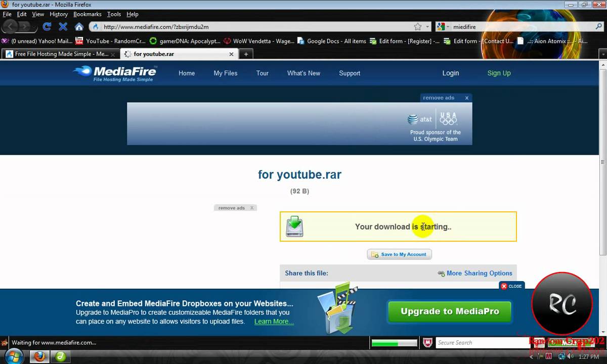Open the Bookmarks menu
The height and width of the screenshot is (364, 607).
click(88, 14)
